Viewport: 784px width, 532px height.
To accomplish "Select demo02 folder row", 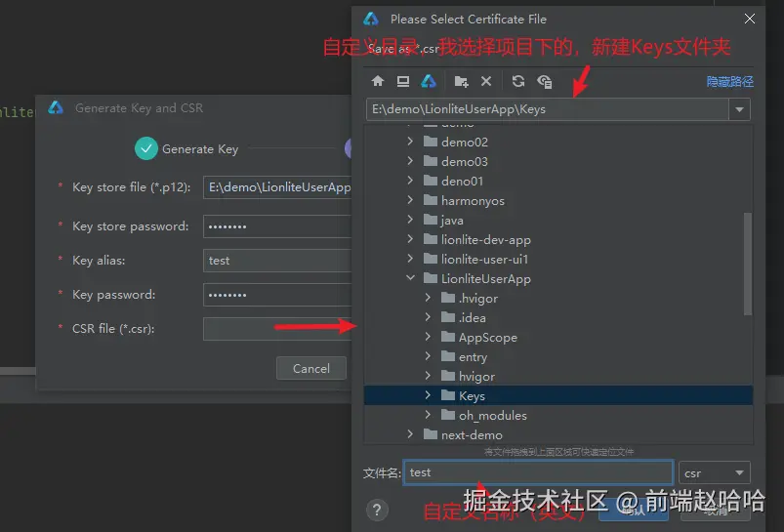I will pyautogui.click(x=558, y=142).
